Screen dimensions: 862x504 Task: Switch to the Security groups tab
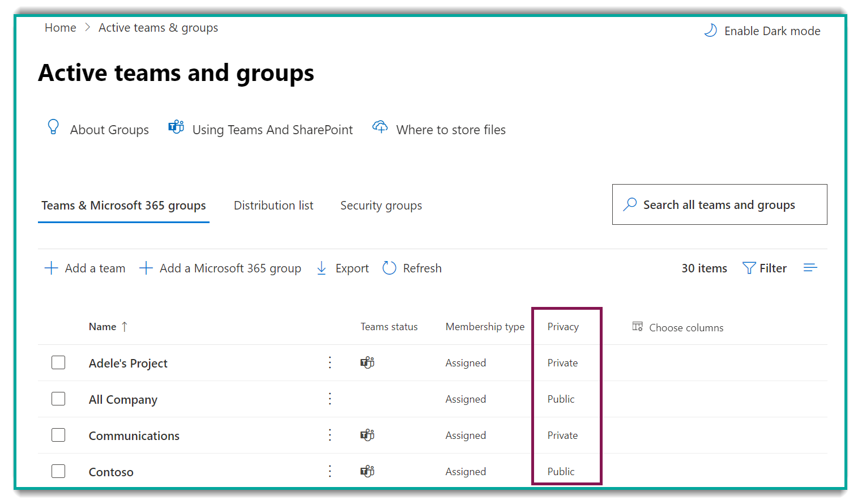pos(381,206)
